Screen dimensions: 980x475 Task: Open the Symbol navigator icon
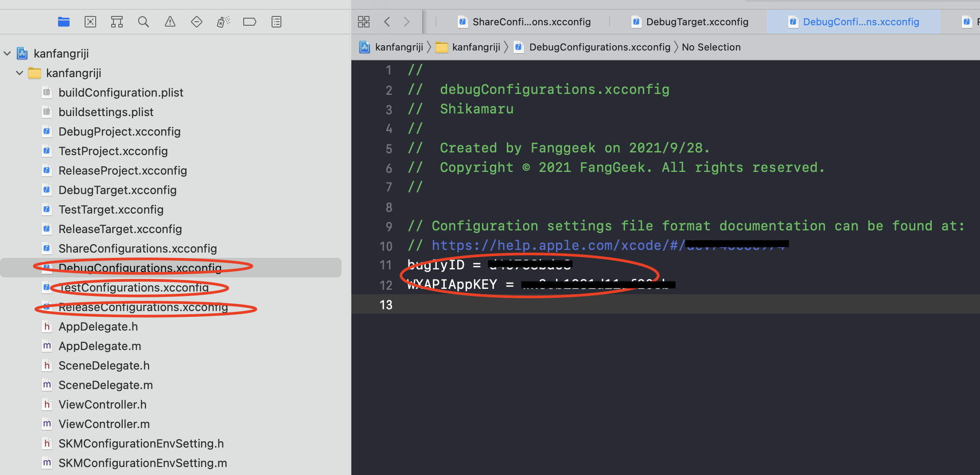(x=117, y=22)
